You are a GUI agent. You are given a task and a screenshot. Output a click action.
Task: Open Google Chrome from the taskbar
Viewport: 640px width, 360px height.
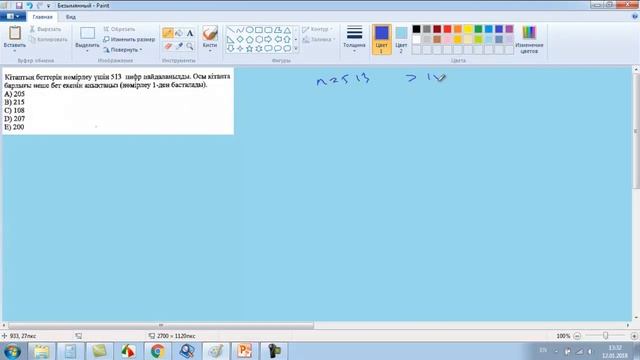point(158,351)
